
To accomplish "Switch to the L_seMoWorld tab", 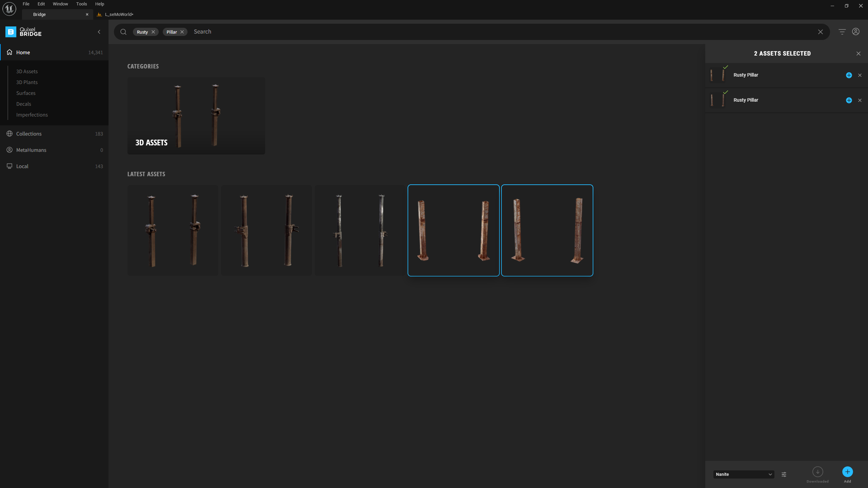I will pos(119,14).
